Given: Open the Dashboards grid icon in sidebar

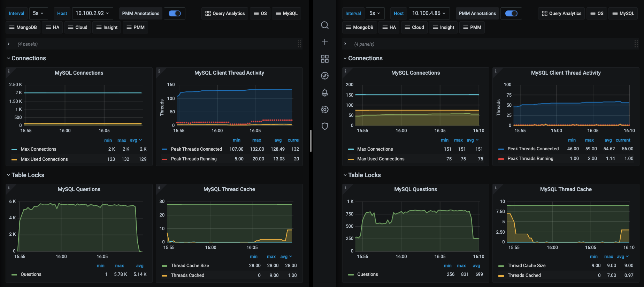Looking at the screenshot, I should (324, 59).
